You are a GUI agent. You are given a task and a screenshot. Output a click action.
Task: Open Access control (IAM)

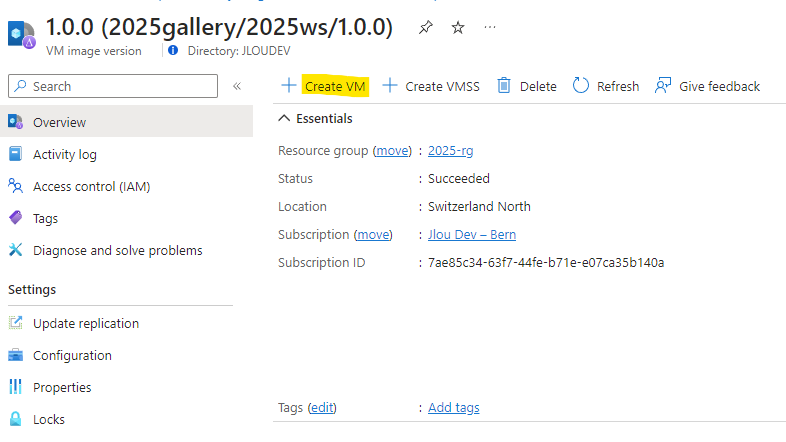(x=92, y=186)
